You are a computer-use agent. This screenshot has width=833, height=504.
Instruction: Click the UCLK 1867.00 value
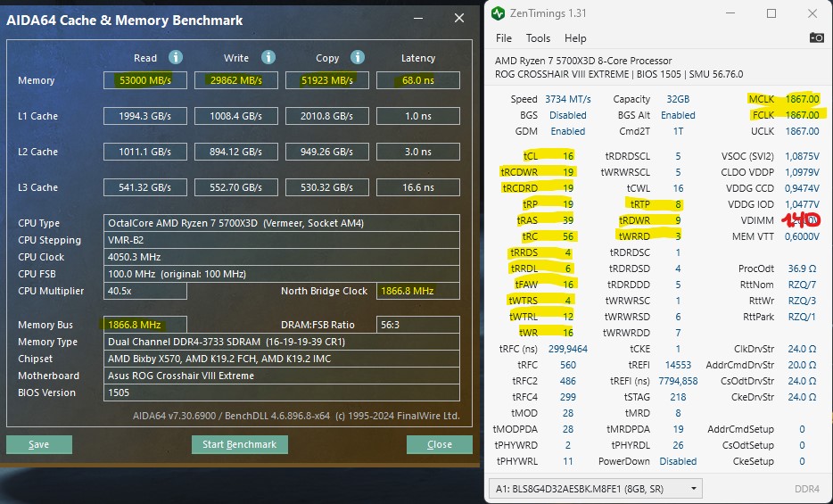[802, 131]
